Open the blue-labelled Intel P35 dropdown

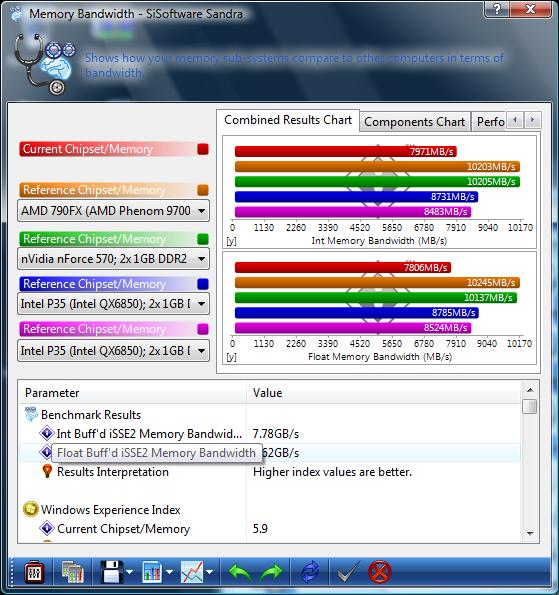tap(113, 304)
